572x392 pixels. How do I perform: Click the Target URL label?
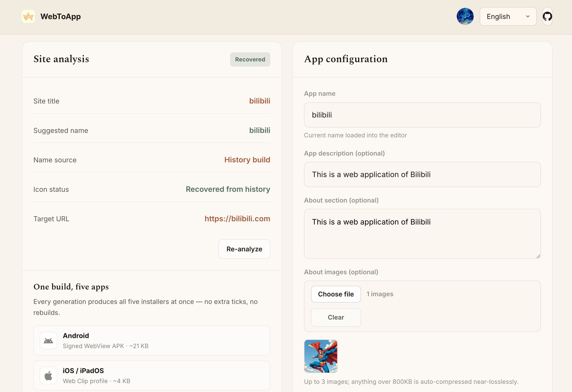click(x=51, y=219)
